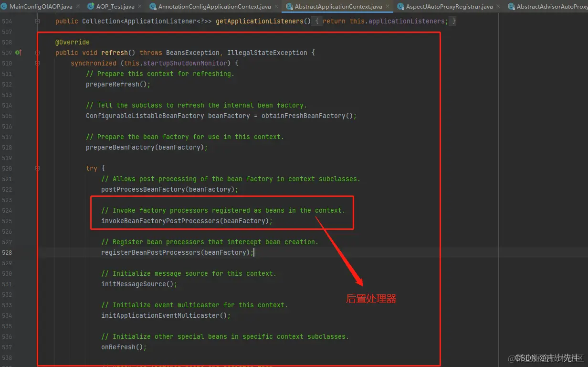Click the class icon on AbstractApplicationContext.java tab

(x=289, y=7)
